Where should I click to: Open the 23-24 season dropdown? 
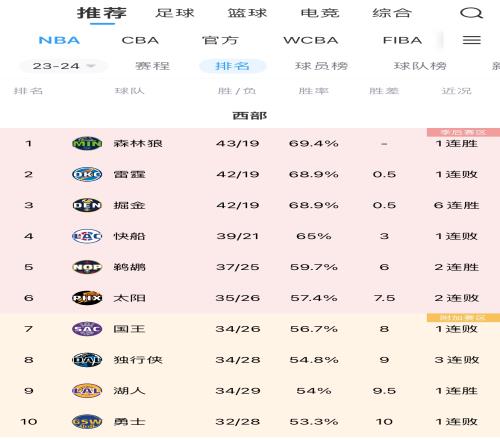tap(63, 66)
